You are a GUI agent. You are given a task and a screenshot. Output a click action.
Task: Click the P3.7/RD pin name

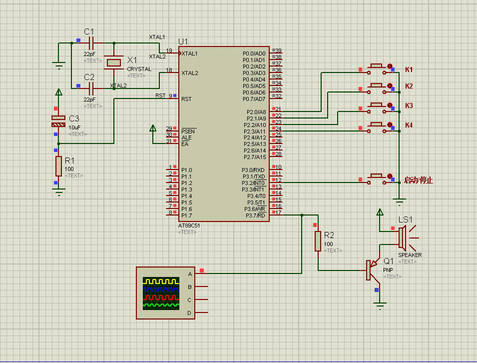tap(255, 216)
